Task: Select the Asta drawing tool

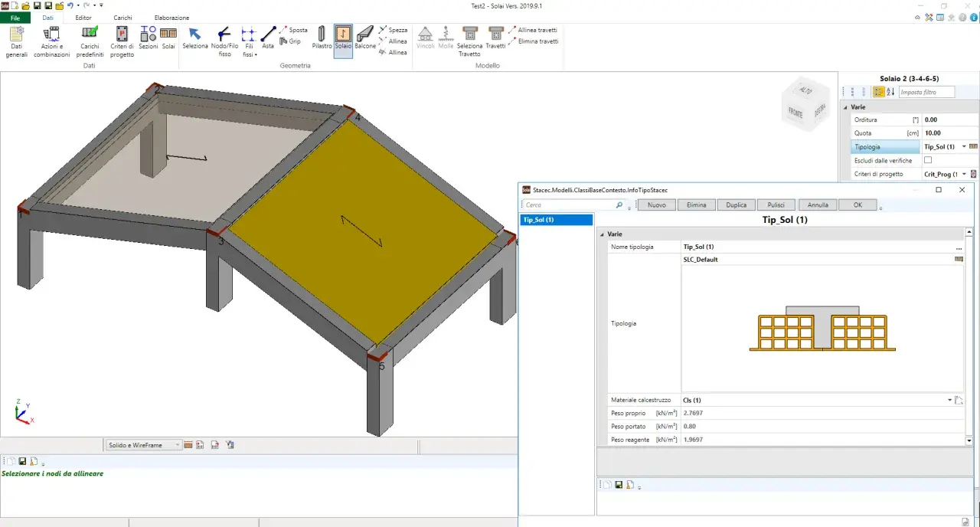Action: coord(268,38)
